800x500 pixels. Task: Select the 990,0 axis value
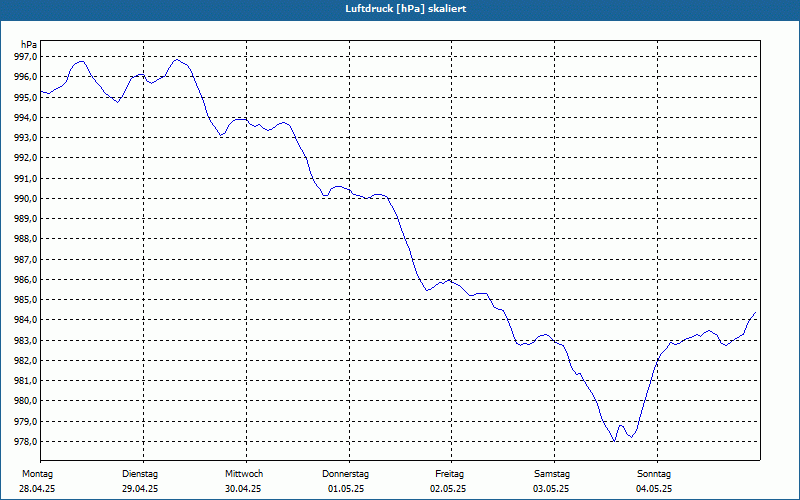tap(26, 198)
